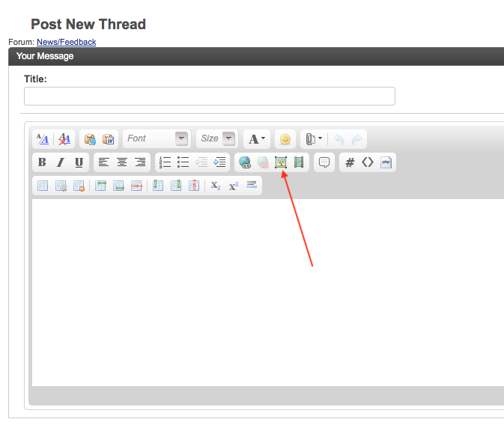Click the Insert Link globe icon

[x=244, y=162]
